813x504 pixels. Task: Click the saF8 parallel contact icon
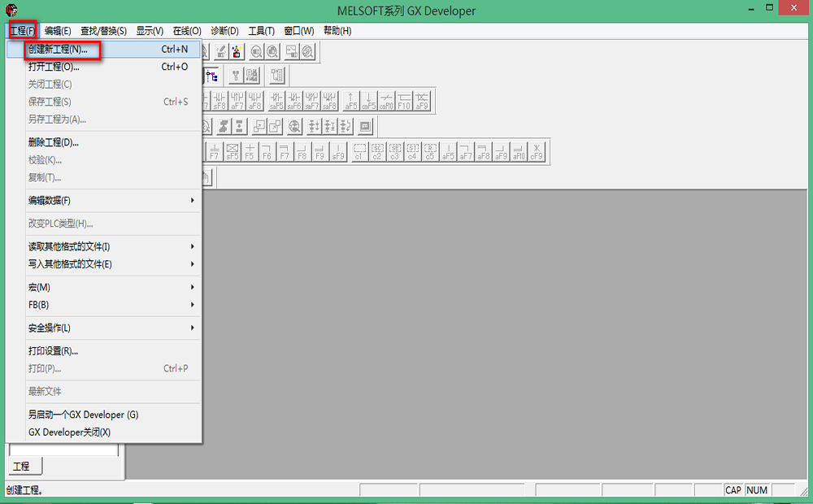pyautogui.click(x=329, y=101)
